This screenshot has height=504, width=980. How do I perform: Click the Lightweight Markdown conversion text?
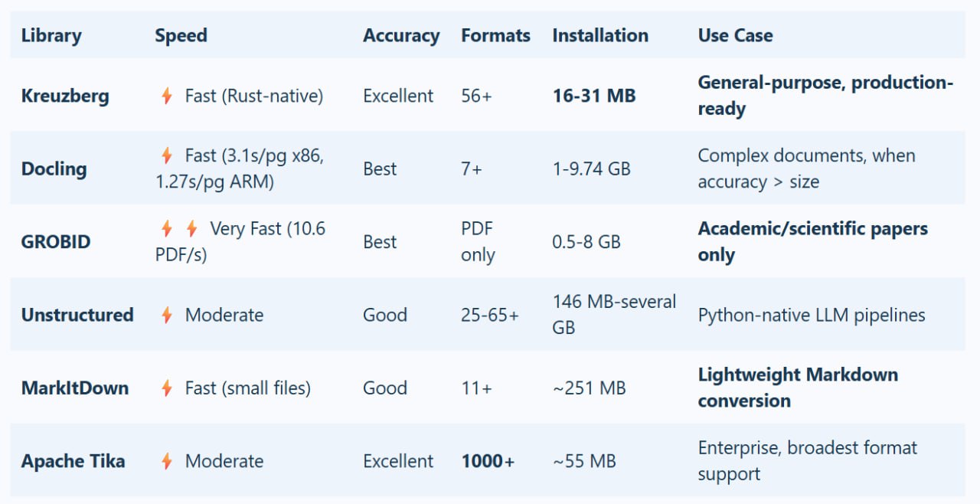tap(798, 388)
